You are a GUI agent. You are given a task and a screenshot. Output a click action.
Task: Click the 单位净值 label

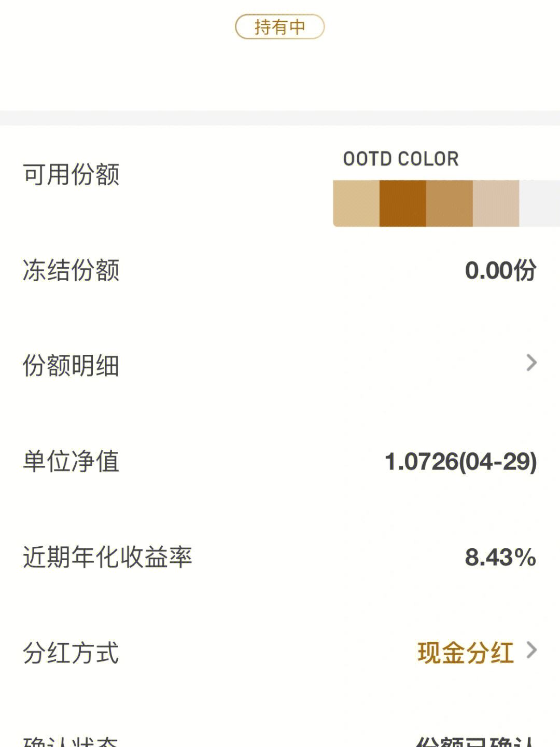point(71,461)
